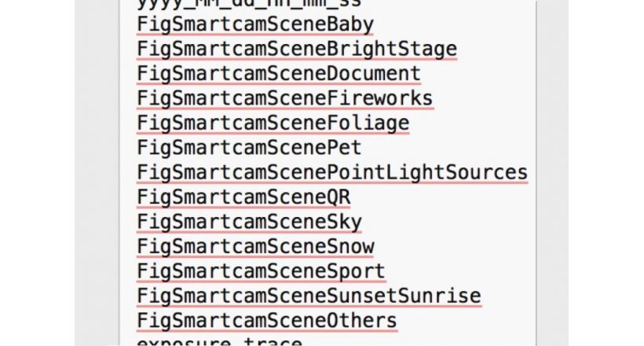Click the yyyy_MM_dd date format line

[x=249, y=4]
